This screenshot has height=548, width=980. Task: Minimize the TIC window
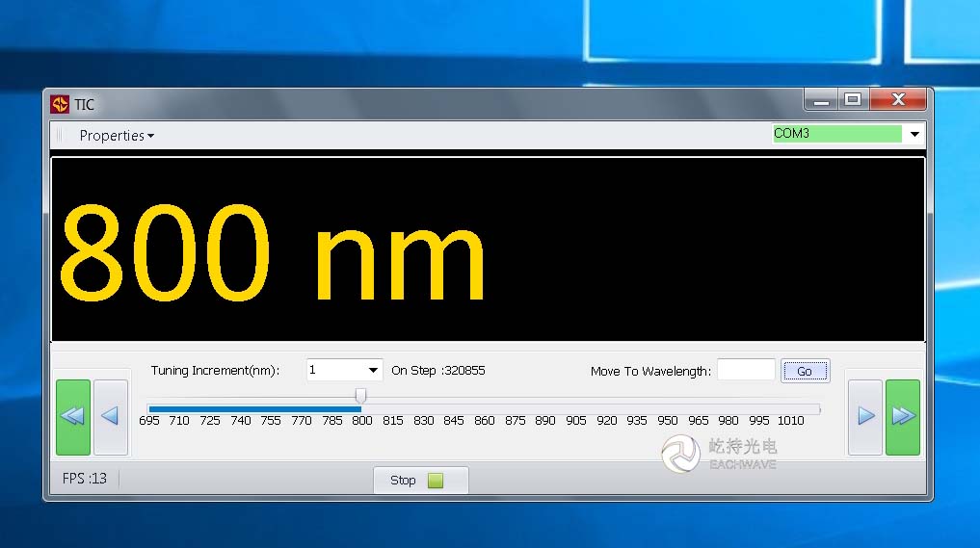click(821, 99)
